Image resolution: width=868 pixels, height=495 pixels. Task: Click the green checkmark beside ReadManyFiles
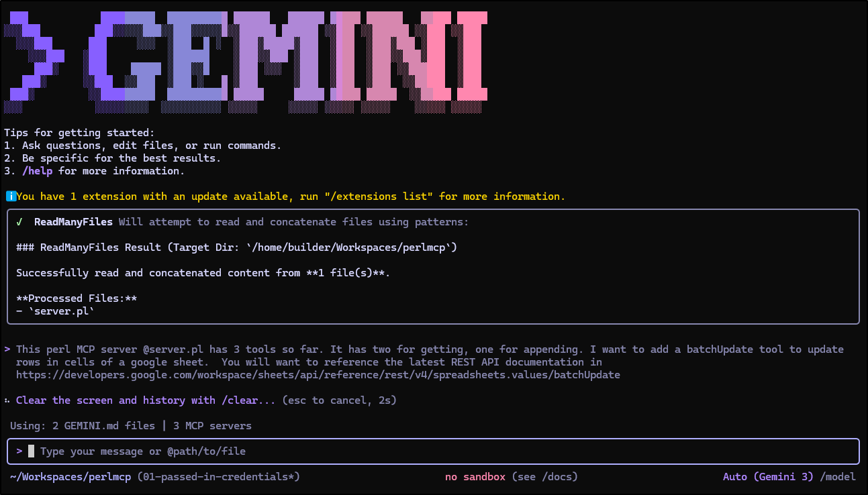(19, 222)
